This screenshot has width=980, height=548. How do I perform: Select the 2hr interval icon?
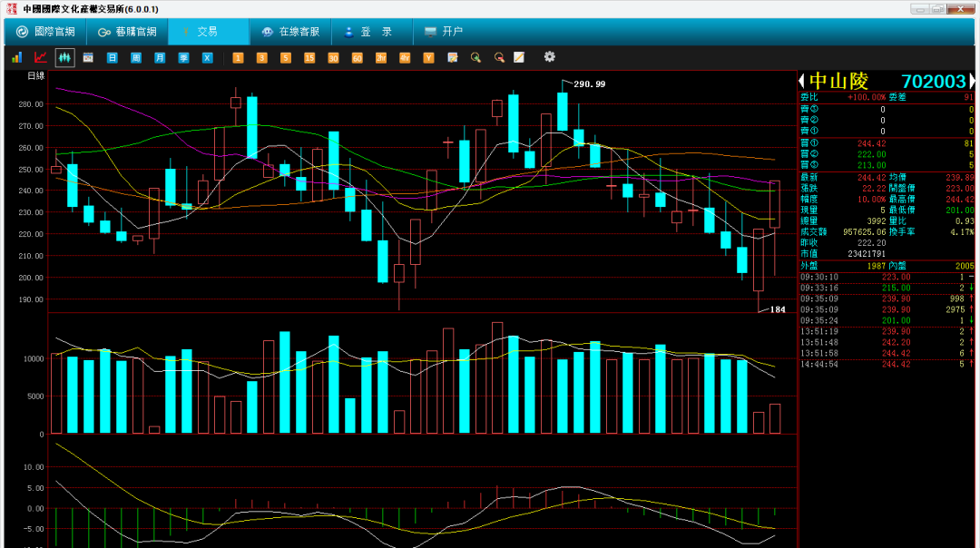coord(380,57)
